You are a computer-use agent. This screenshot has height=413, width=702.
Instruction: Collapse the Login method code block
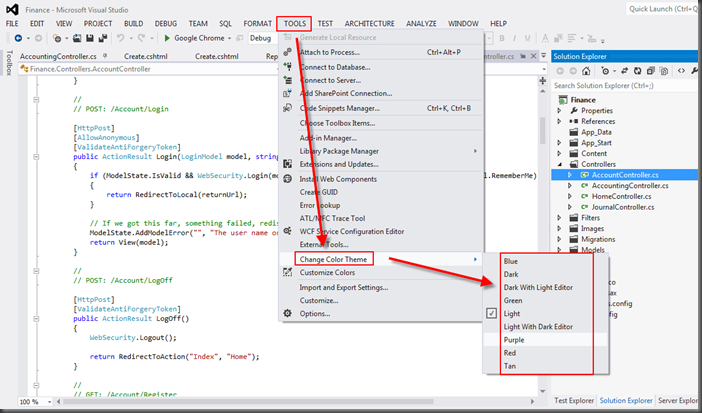pyautogui.click(x=36, y=157)
